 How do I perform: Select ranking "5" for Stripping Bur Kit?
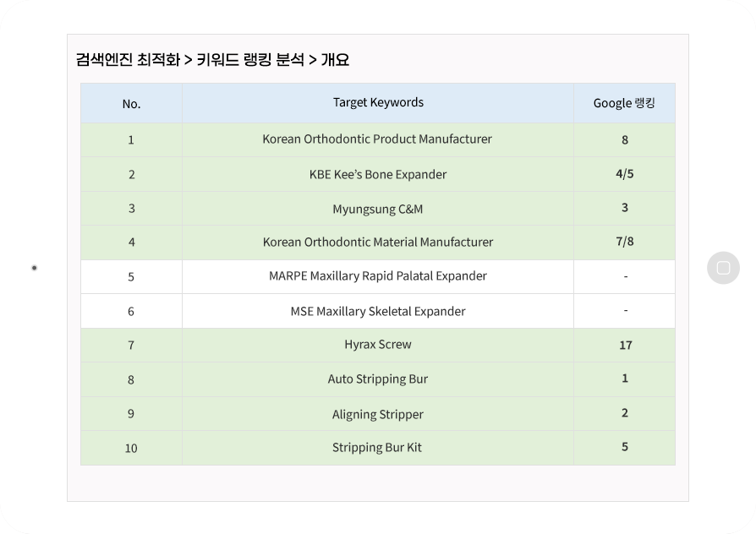coord(625,447)
